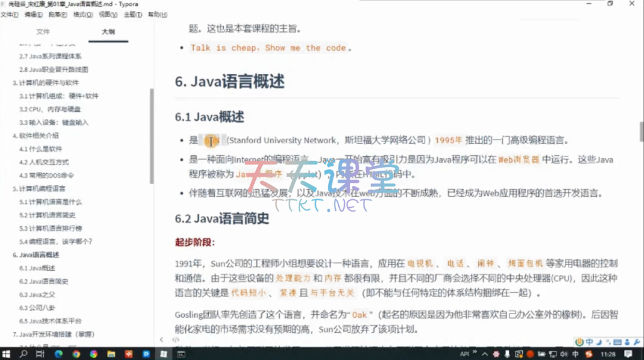Open Task View from the taskbar

click(40, 354)
